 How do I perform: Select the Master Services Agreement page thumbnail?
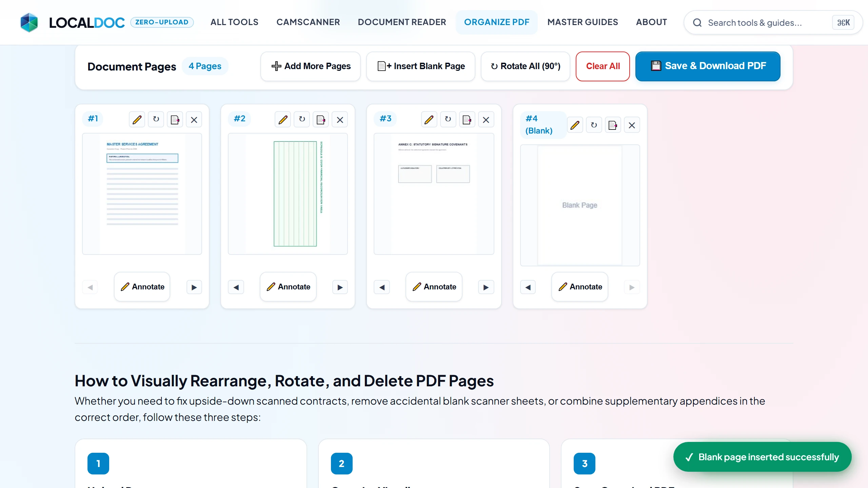(142, 194)
